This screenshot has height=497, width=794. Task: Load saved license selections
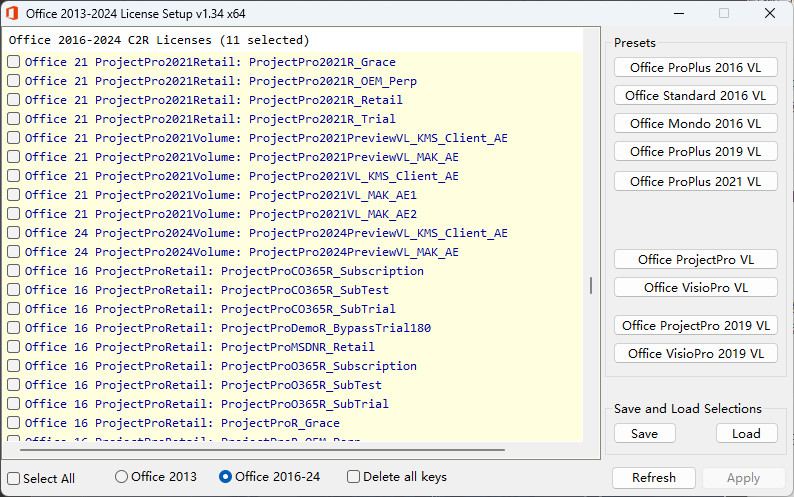[746, 433]
